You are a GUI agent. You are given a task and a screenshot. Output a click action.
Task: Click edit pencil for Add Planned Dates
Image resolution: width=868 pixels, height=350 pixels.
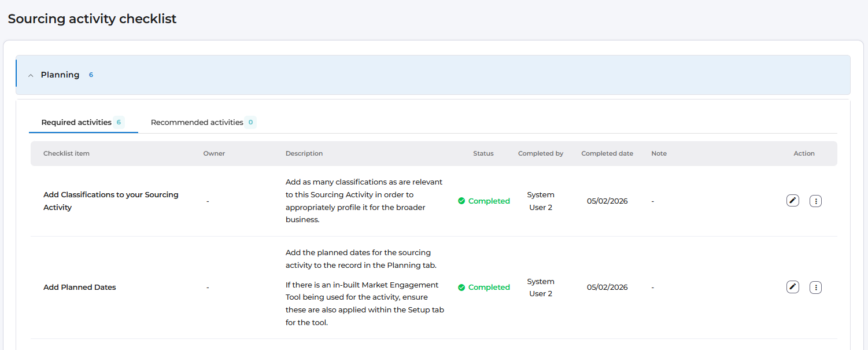(793, 287)
